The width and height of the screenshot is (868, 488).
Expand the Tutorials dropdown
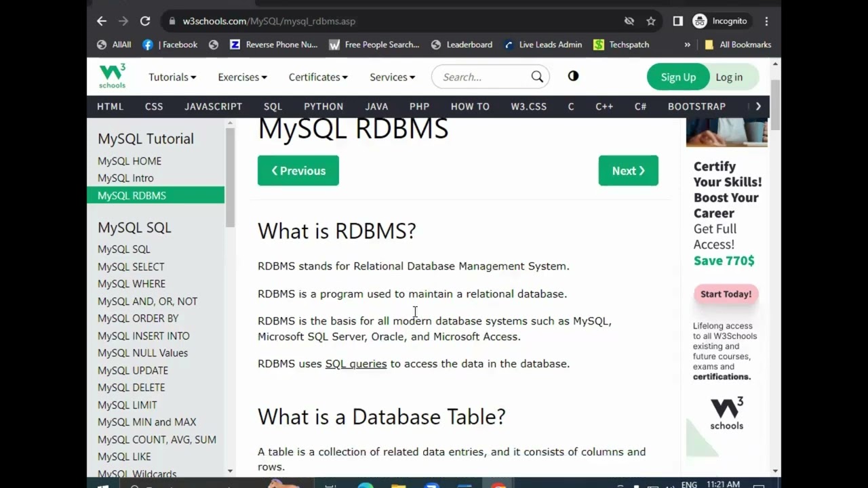tap(172, 77)
